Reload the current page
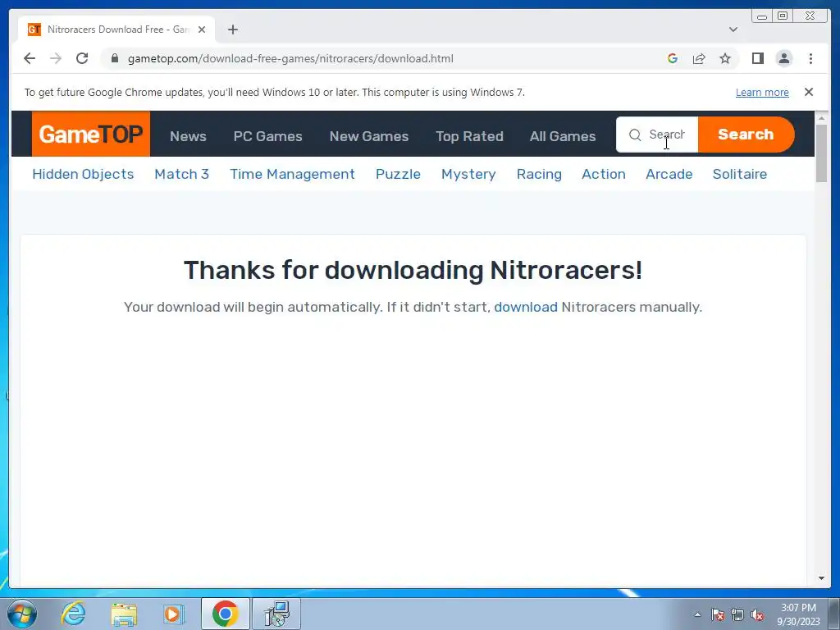 pos(82,58)
